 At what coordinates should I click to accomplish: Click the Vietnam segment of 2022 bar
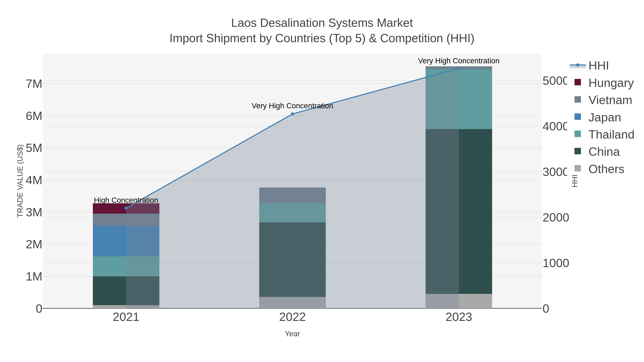(x=292, y=195)
